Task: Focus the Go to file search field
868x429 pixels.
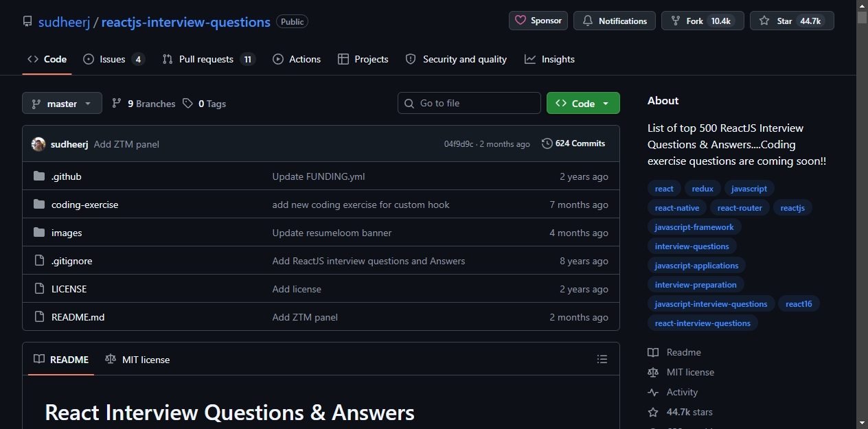Action: (469, 103)
